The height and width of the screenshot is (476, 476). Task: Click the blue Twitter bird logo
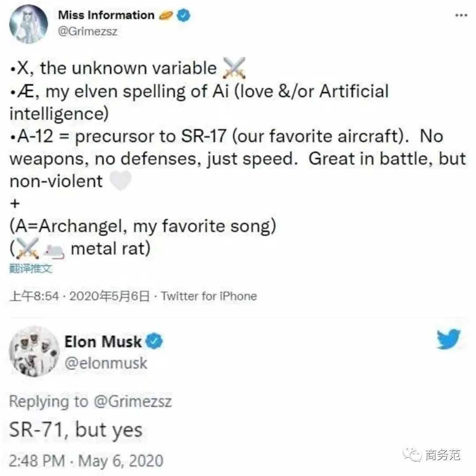449,339
